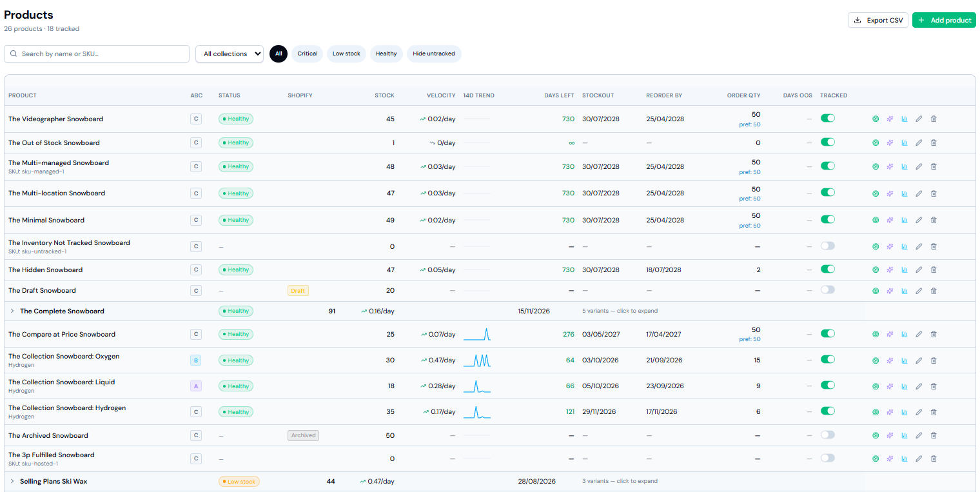Enable tracking for The Draft Snowboard
Screen dimensions: 980x492
pos(827,290)
